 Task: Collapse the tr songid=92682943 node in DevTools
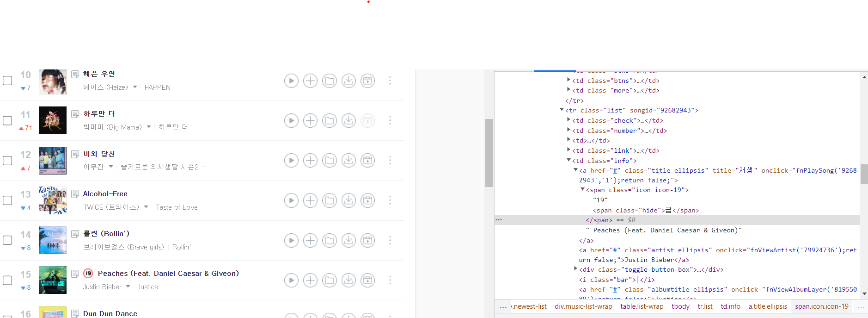pyautogui.click(x=562, y=110)
